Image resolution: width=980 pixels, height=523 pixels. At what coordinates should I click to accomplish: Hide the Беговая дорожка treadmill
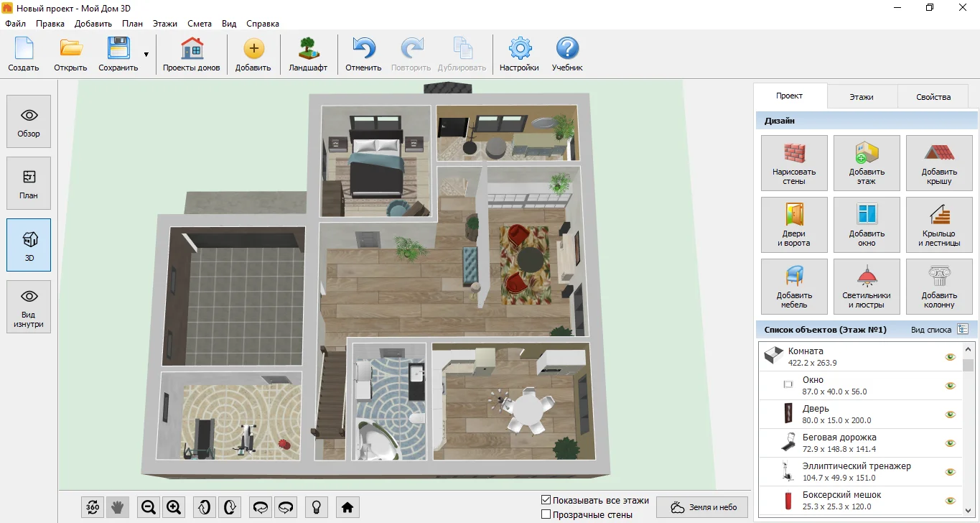pyautogui.click(x=951, y=443)
